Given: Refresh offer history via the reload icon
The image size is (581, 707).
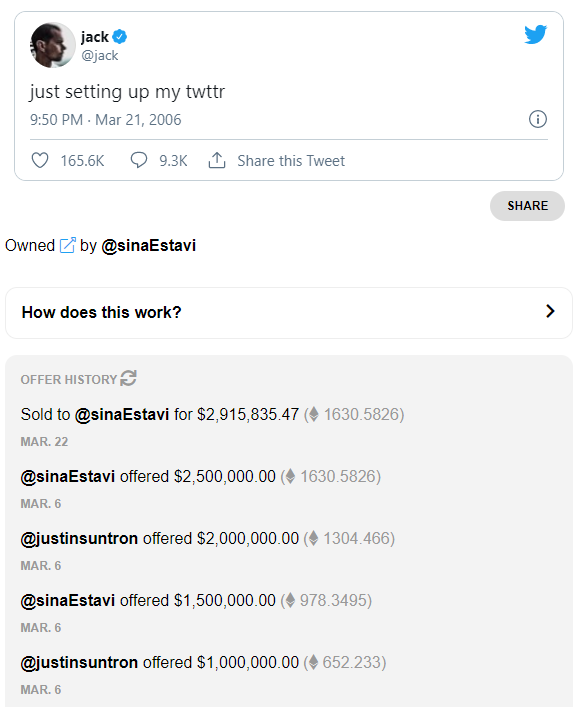Looking at the screenshot, I should click(128, 378).
